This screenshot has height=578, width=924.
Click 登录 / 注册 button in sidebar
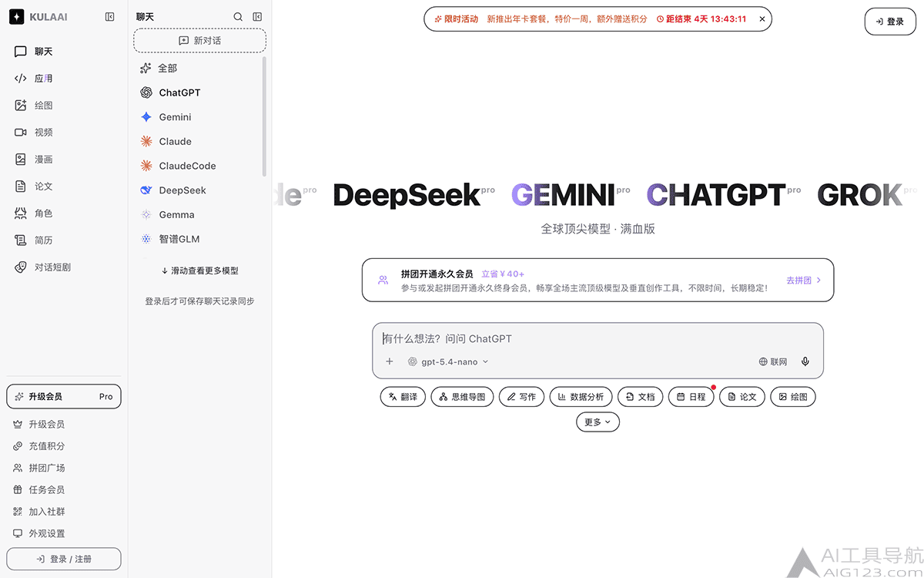tap(64, 559)
